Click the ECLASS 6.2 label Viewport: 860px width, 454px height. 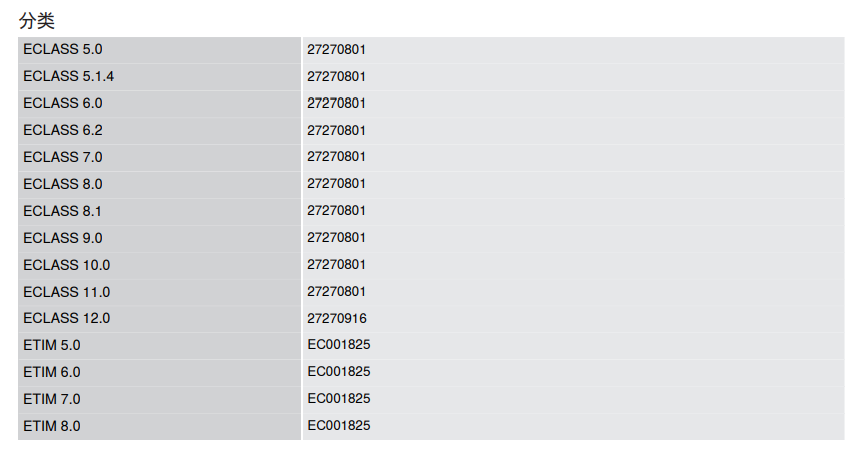click(x=63, y=130)
